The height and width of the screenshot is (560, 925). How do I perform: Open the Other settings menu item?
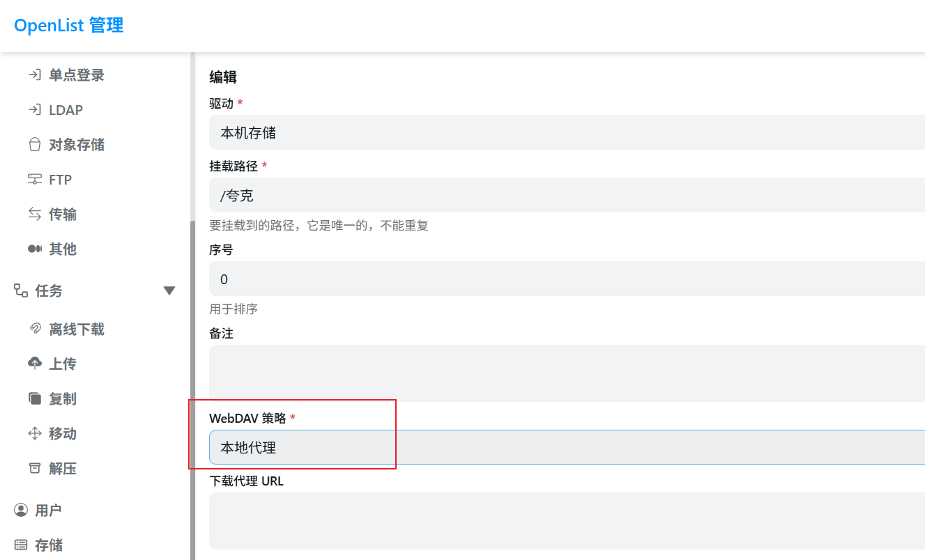pyautogui.click(x=62, y=249)
